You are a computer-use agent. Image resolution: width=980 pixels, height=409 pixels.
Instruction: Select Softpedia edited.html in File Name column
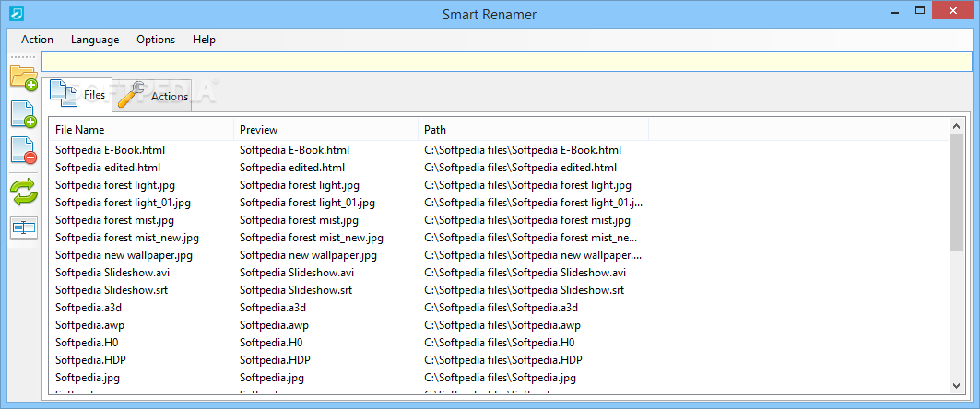108,168
